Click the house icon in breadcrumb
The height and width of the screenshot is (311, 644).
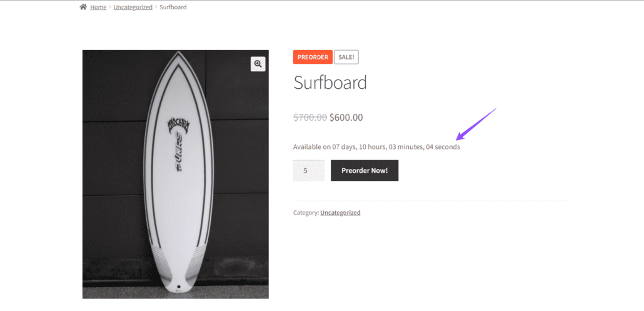(83, 7)
